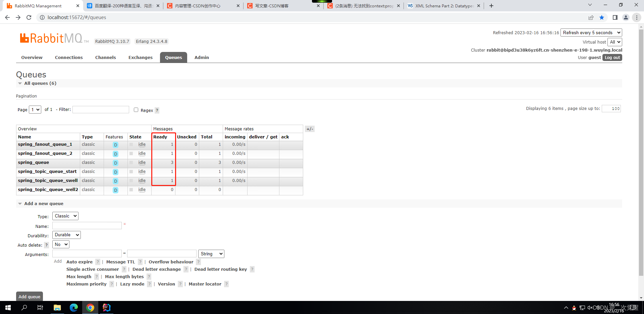
Task: Switch to the Overview tab
Action: [x=32, y=57]
